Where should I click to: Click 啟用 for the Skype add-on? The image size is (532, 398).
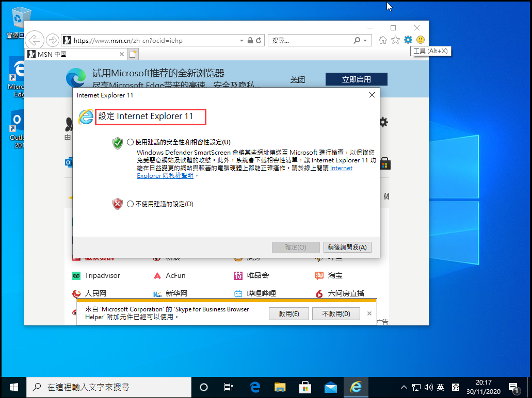(289, 313)
